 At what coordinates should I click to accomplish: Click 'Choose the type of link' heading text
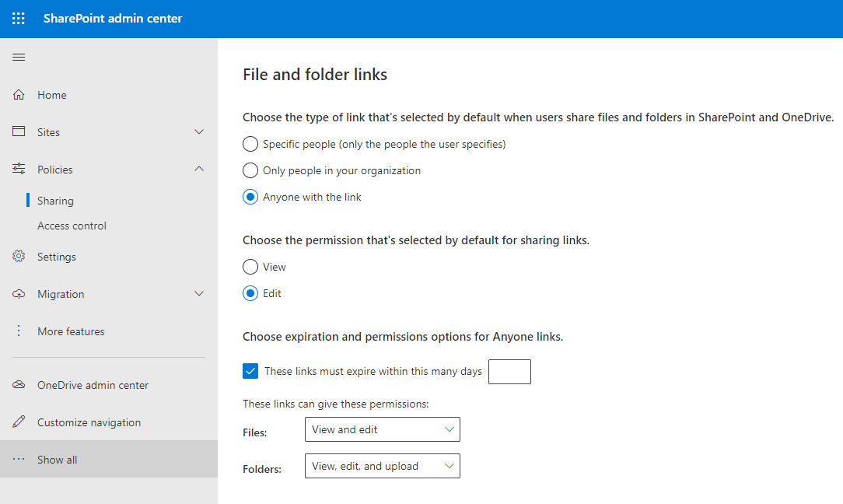(x=538, y=117)
